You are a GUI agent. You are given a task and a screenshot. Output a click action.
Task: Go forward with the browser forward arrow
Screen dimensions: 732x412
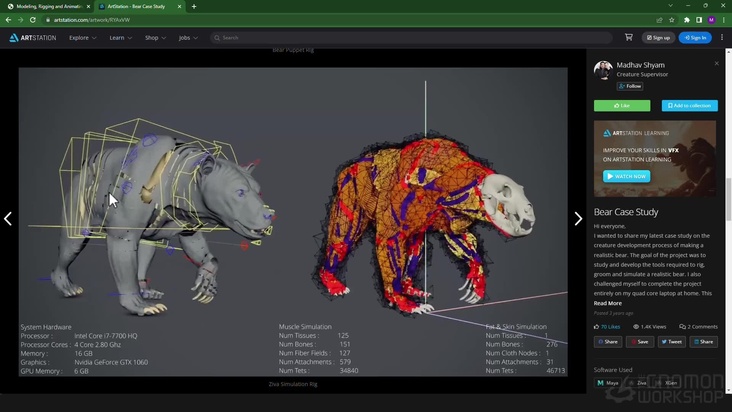(20, 20)
